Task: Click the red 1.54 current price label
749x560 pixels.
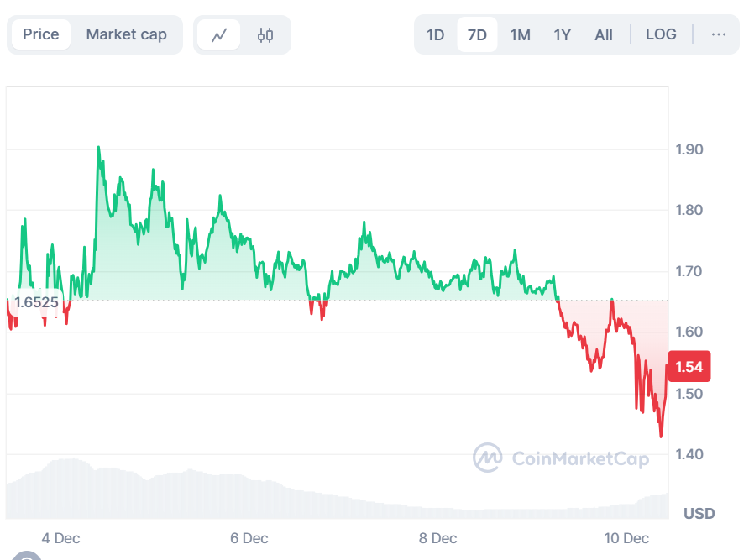Action: click(x=689, y=367)
